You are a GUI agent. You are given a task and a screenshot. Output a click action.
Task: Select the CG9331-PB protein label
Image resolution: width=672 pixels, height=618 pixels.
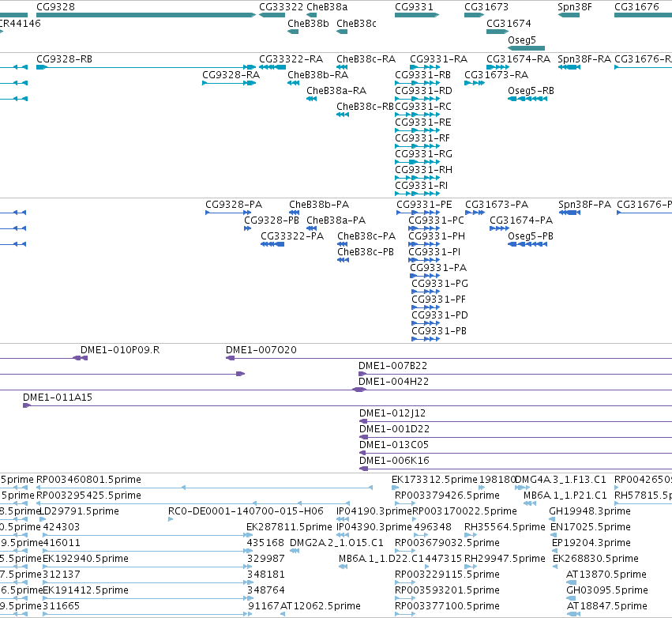click(x=439, y=331)
